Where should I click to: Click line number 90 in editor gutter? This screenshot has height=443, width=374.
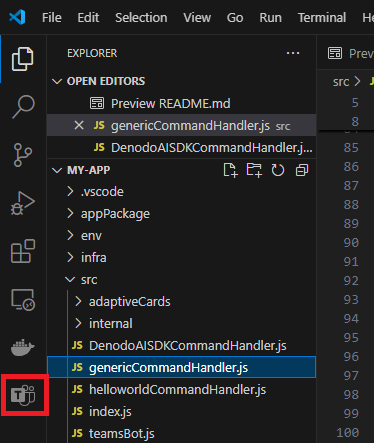tap(351, 242)
